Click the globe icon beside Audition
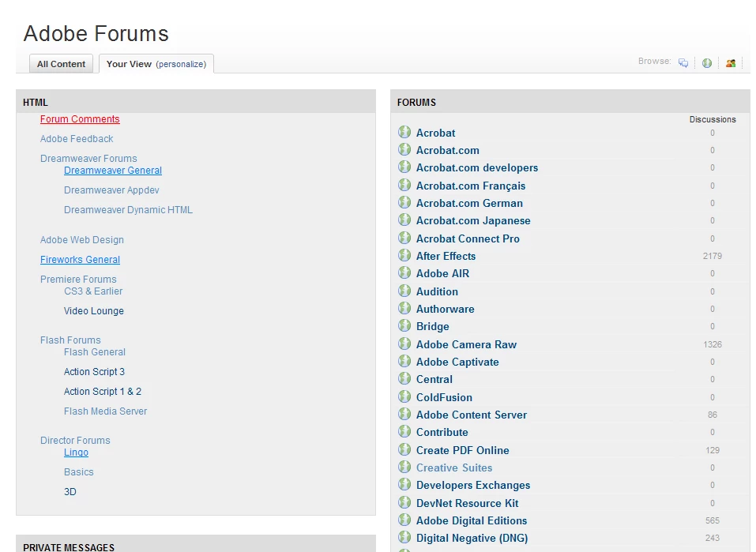The height and width of the screenshot is (552, 756). (x=404, y=291)
